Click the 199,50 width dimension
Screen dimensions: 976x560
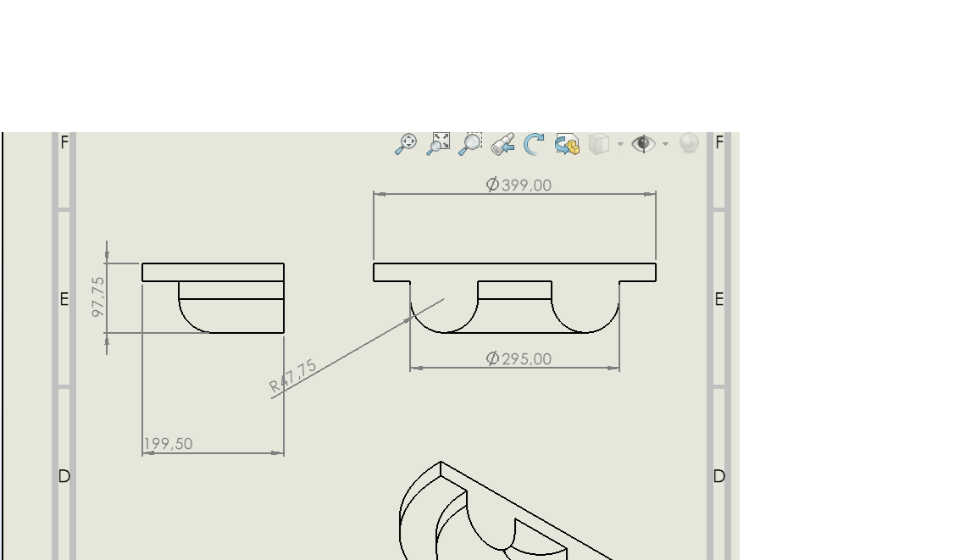tap(169, 444)
